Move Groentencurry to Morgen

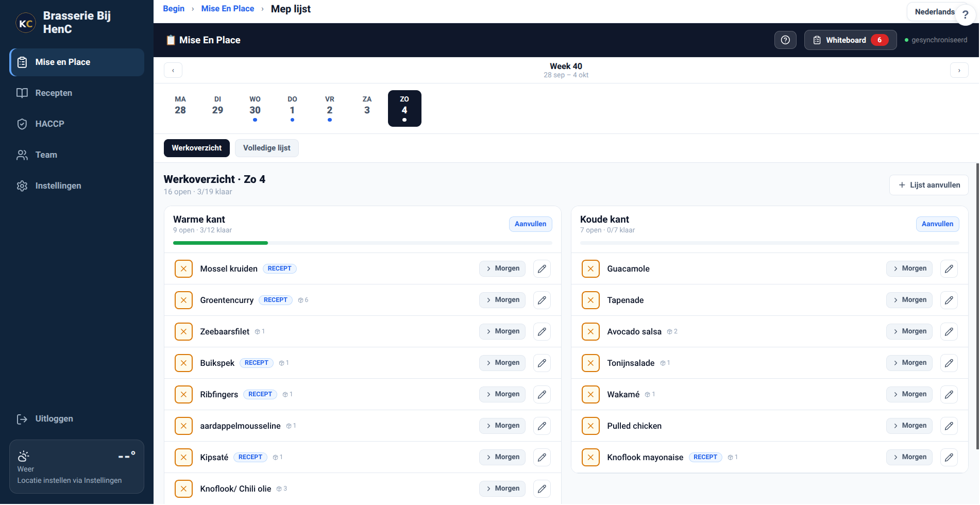[x=502, y=300]
